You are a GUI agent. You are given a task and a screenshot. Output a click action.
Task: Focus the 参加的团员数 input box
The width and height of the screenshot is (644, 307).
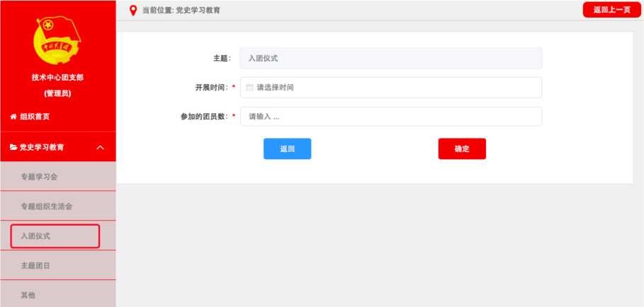click(x=390, y=117)
